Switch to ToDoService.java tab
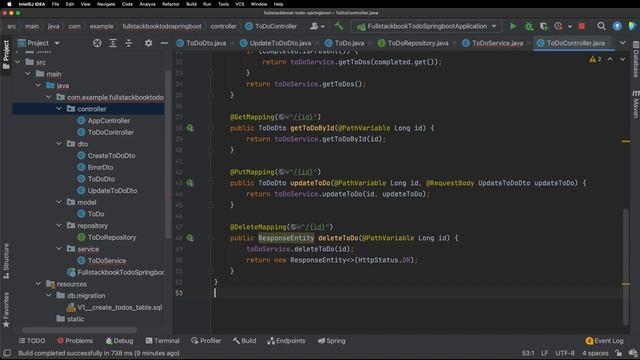The image size is (640, 360). pyautogui.click(x=493, y=43)
